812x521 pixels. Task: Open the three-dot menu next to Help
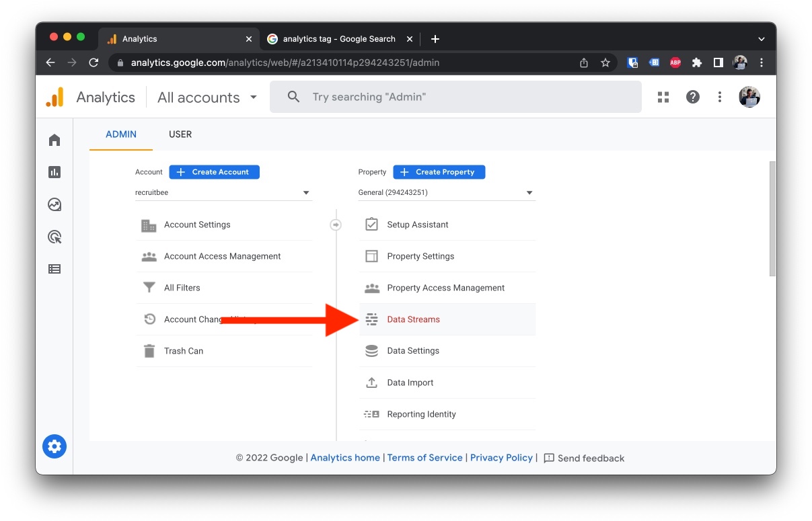719,97
